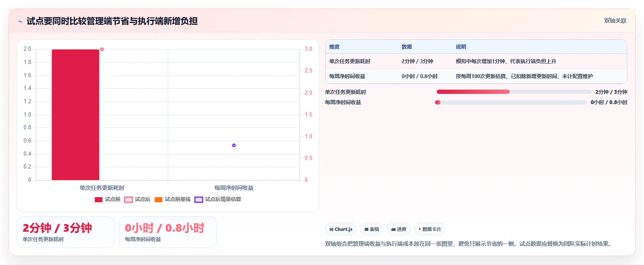Click the 双轴关联 label in the header
This screenshot has width=644, height=265.
click(615, 21)
